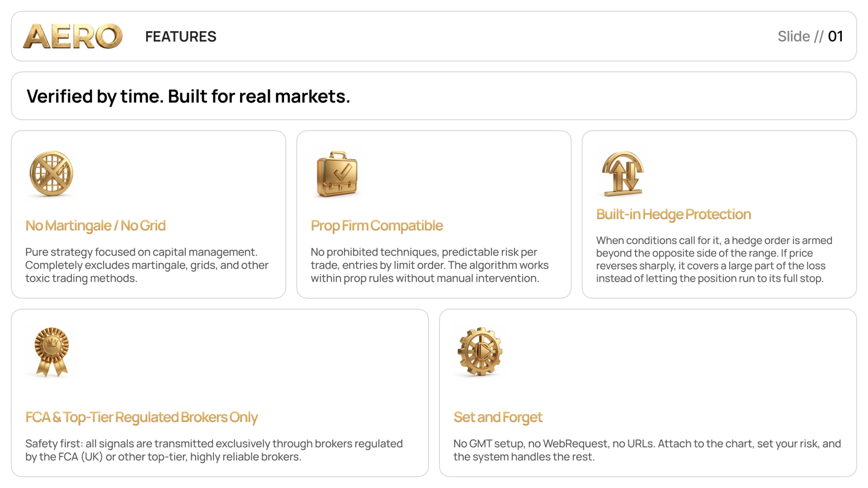Click the gold AERO logo

(73, 36)
